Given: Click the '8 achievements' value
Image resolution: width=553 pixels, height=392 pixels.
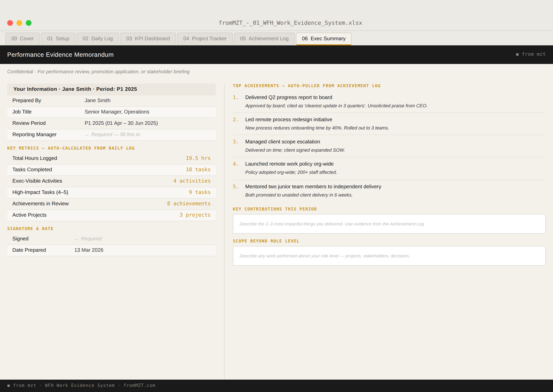Looking at the screenshot, I should [x=189, y=204].
